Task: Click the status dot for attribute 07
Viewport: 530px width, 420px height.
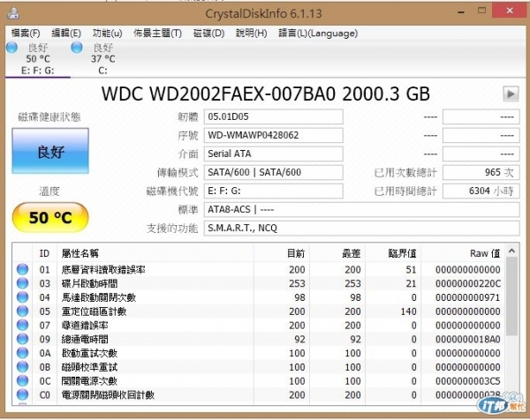Action: tap(23, 325)
